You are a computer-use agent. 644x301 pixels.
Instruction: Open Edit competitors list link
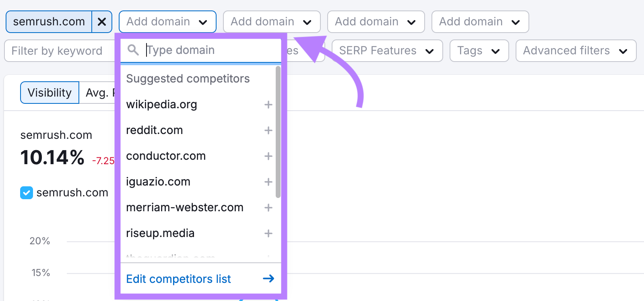(x=178, y=279)
